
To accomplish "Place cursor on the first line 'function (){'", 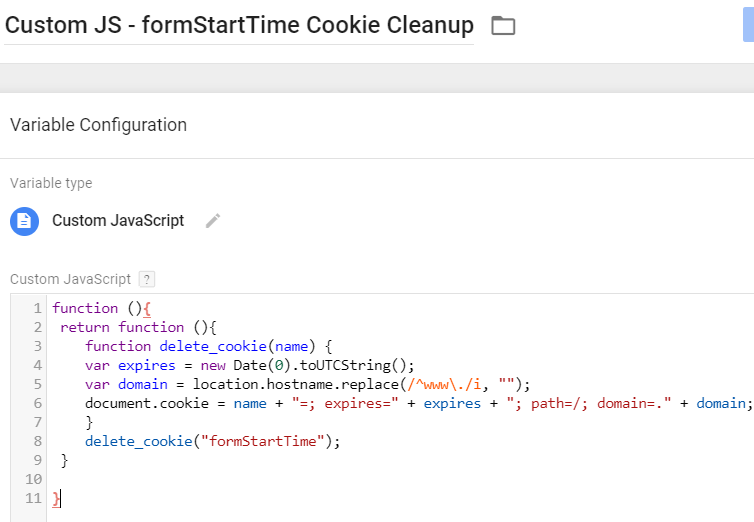I will (x=100, y=308).
